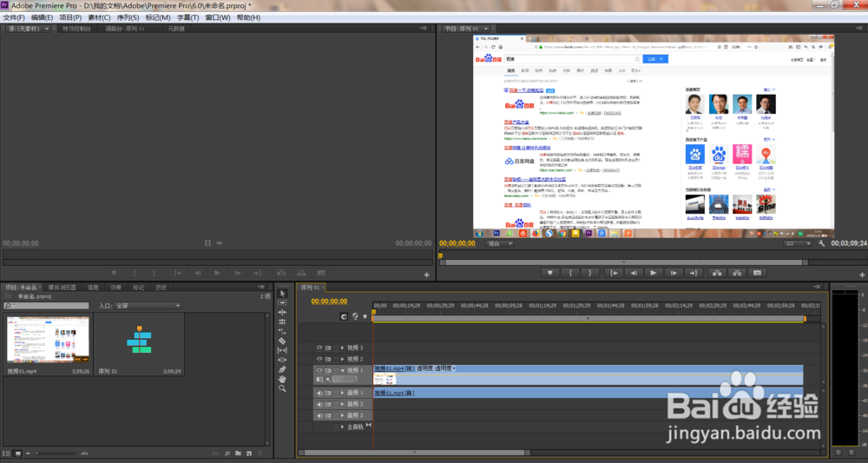Image resolution: width=868 pixels, height=463 pixels.
Task: Open the 文件(F) menu
Action: [x=14, y=17]
